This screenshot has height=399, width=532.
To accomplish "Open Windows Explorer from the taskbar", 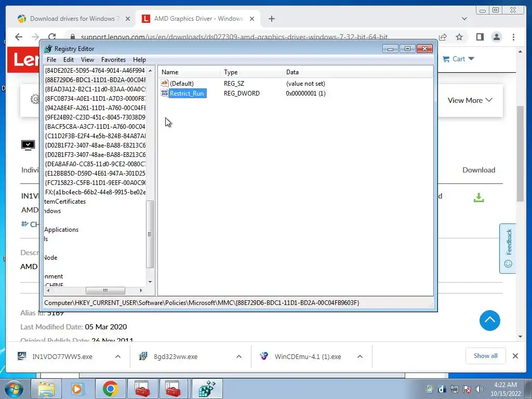I will (x=46, y=389).
